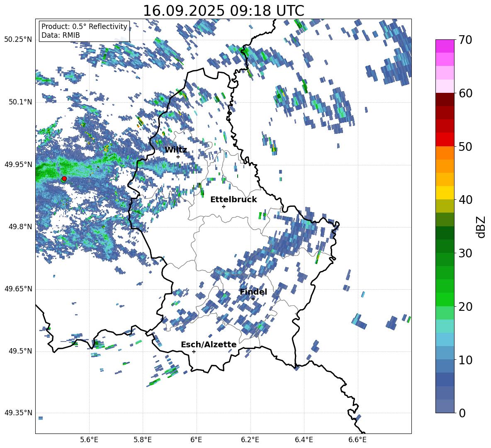Click the 49.95°N latitude label
Screen dimensions: 491x448
(x=18, y=165)
